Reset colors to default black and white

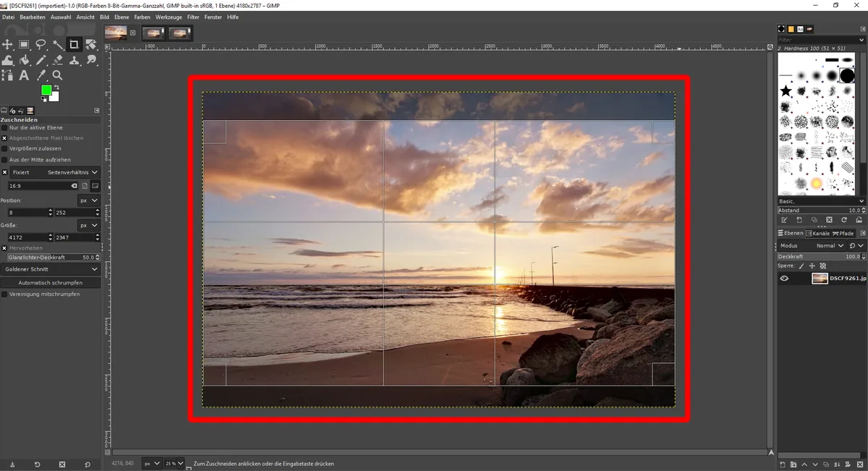[43, 100]
